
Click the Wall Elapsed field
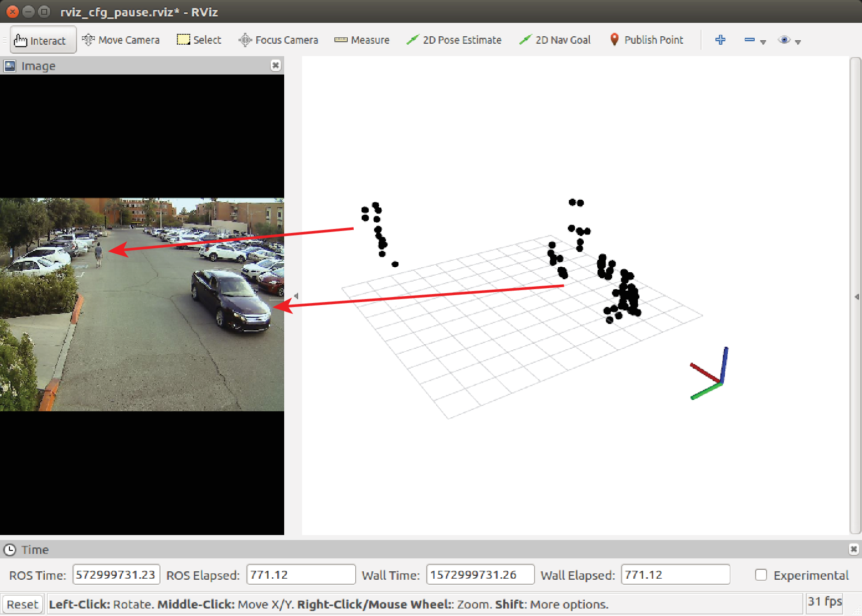676,574
